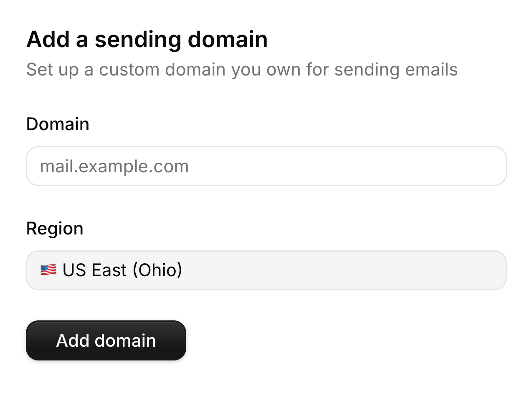Open the Region dropdown showing US East (Ohio)
This screenshot has height=393, width=532.
point(266,270)
